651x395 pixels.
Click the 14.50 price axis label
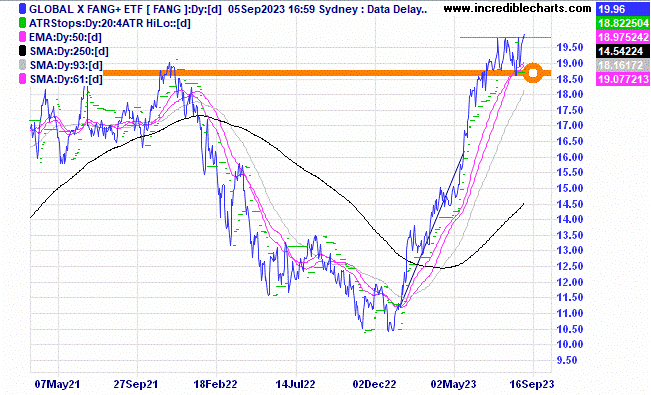pos(570,204)
